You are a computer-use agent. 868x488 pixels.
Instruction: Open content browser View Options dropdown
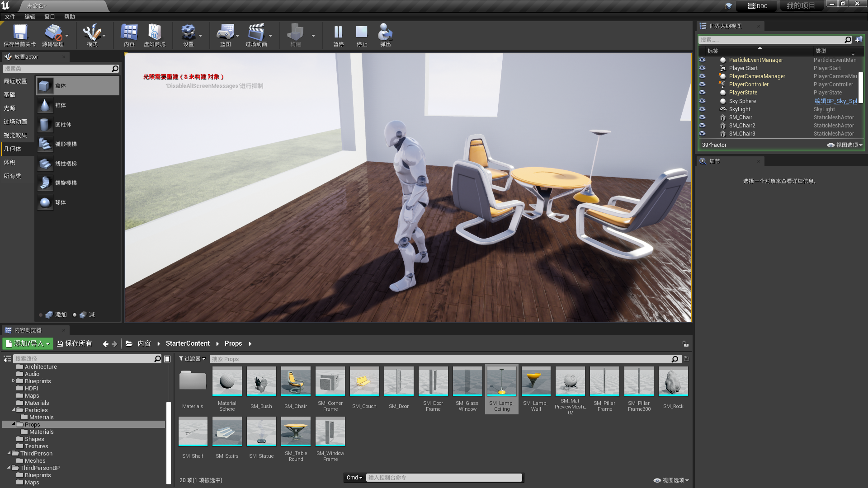coord(671,480)
